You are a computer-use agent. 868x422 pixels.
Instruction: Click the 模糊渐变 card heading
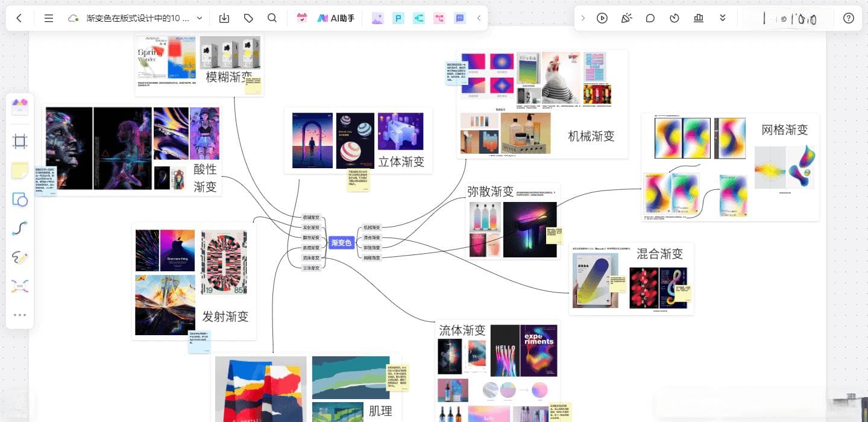(229, 77)
